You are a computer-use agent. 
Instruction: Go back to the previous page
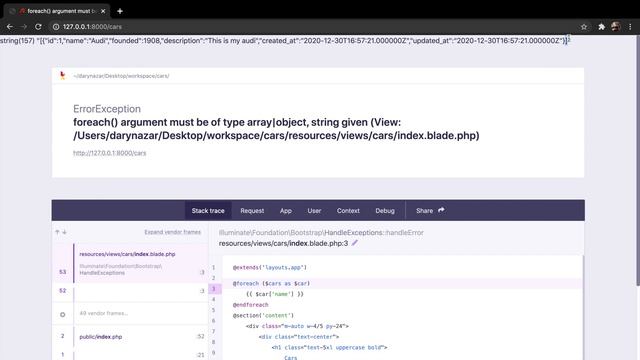pyautogui.click(x=10, y=27)
